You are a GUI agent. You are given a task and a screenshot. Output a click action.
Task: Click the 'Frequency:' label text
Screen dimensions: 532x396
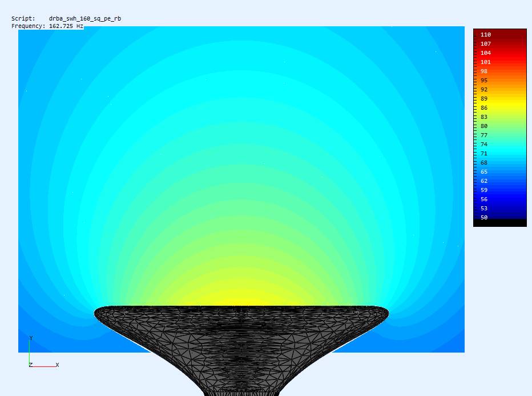coord(28,26)
